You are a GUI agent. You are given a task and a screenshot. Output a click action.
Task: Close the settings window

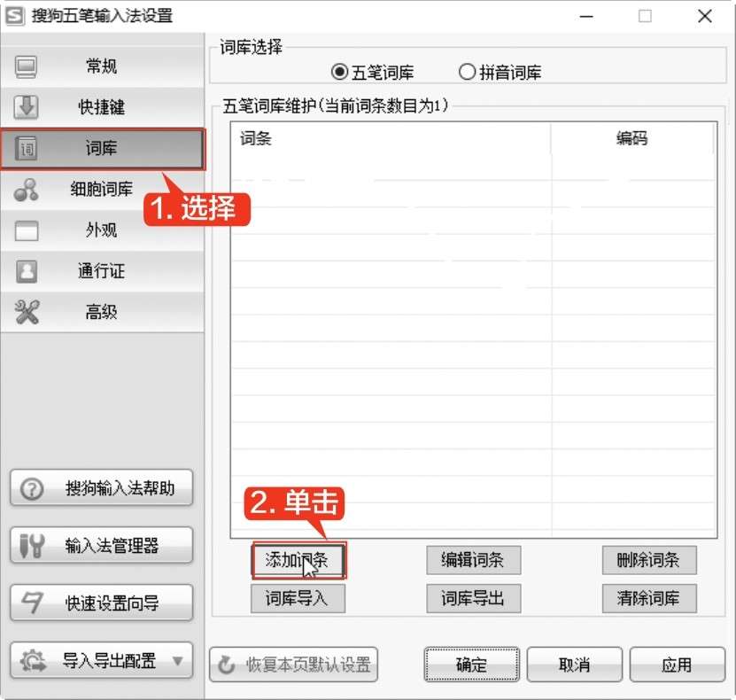point(704,17)
